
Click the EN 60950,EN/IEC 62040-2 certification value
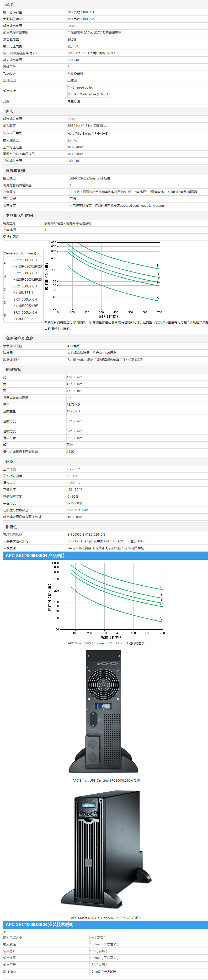(x=87, y=535)
